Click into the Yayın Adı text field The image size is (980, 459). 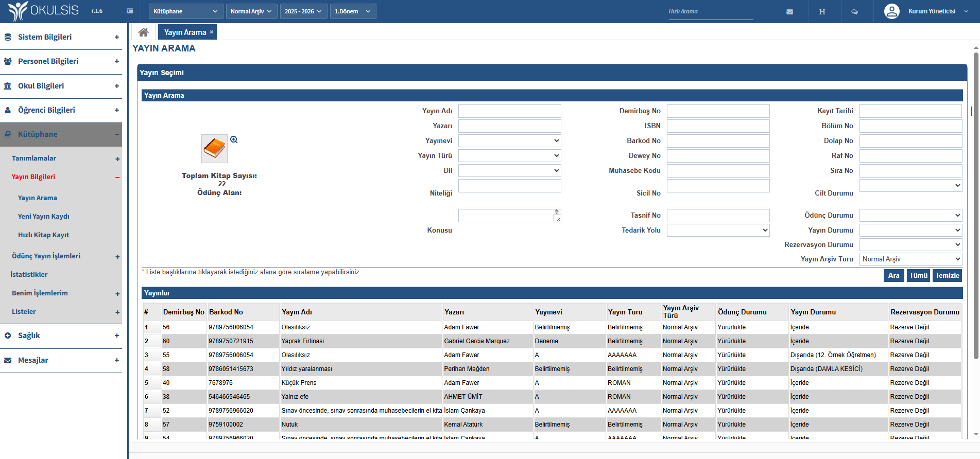point(509,111)
